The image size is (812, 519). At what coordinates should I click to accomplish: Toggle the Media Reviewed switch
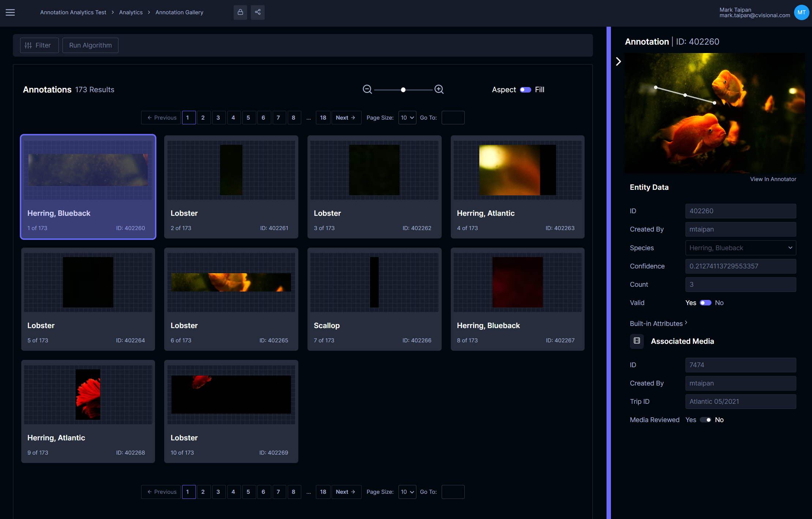tap(705, 420)
